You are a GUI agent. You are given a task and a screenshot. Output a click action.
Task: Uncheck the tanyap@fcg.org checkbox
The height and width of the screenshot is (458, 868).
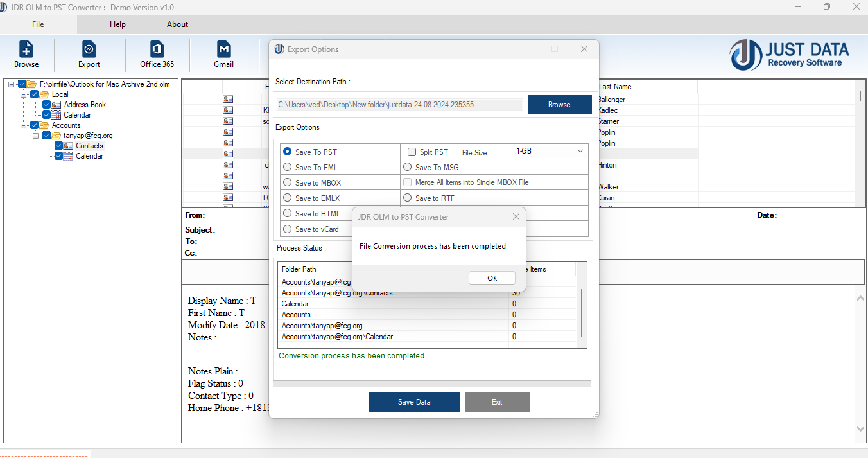46,136
